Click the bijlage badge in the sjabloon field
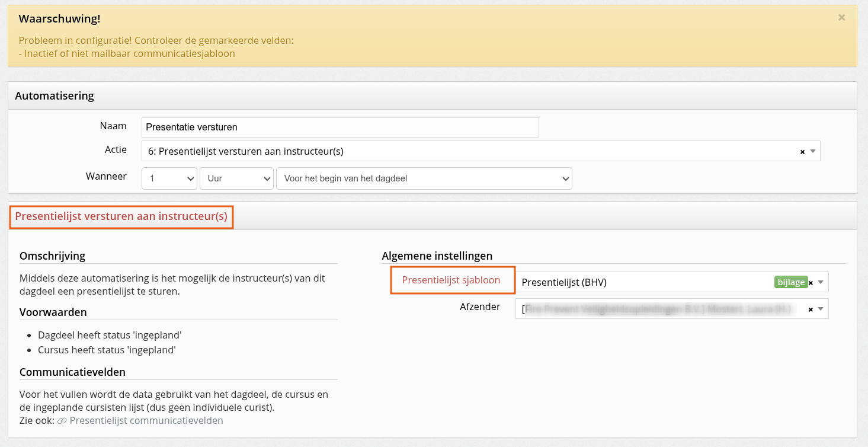The image size is (868, 447). point(790,282)
